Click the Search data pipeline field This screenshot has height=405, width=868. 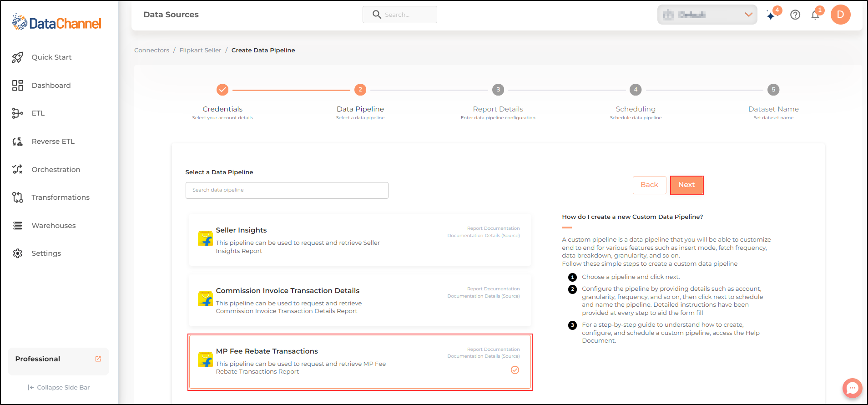click(x=287, y=190)
